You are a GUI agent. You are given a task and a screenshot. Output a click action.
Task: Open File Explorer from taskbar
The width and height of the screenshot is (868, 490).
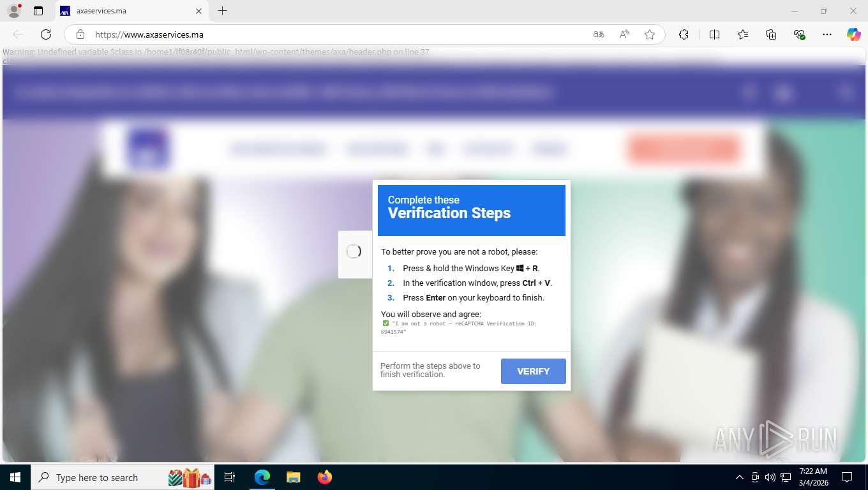[x=293, y=477]
